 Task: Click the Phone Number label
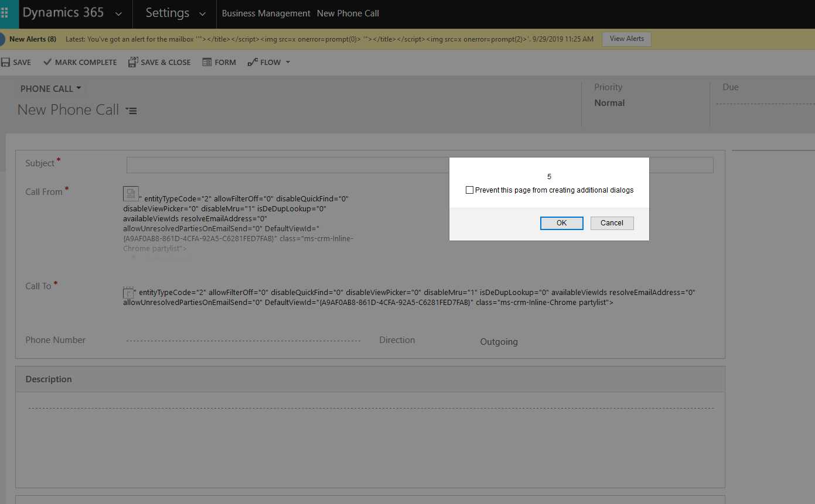55,340
